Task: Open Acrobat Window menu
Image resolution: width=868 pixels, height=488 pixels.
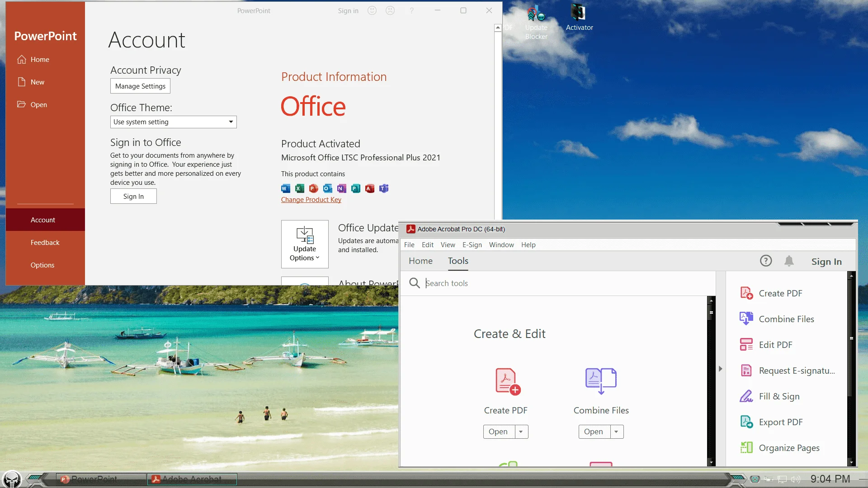Action: (x=501, y=245)
